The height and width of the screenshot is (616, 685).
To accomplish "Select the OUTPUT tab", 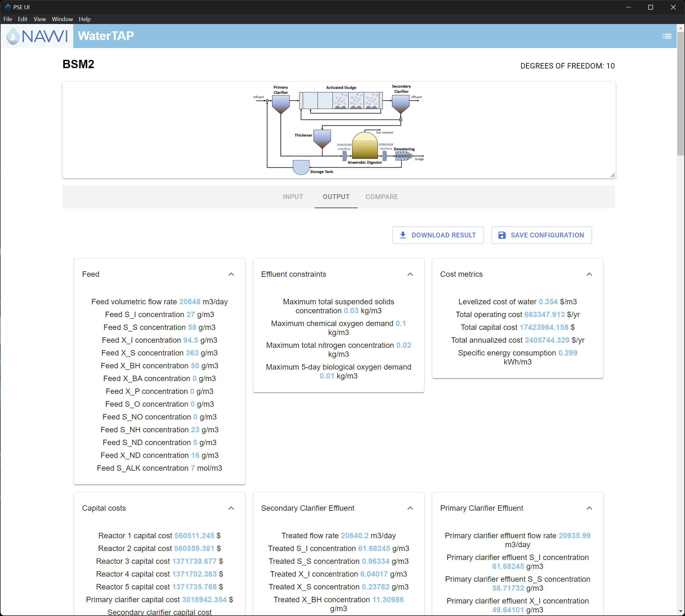I will 336,197.
